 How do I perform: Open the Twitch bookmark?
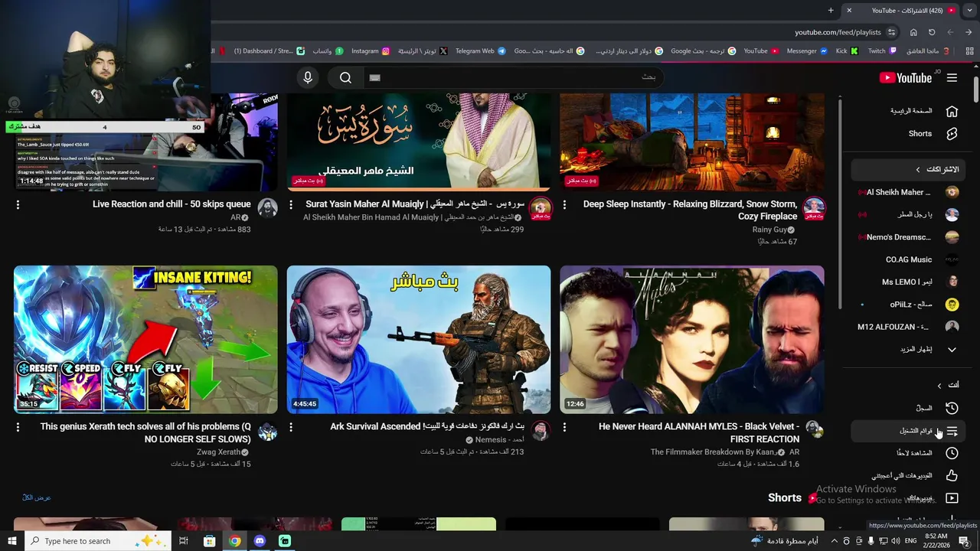(882, 51)
